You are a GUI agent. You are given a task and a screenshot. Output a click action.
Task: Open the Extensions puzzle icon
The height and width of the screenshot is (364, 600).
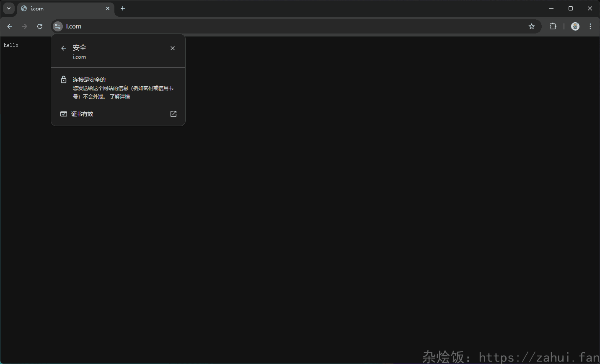point(553,26)
